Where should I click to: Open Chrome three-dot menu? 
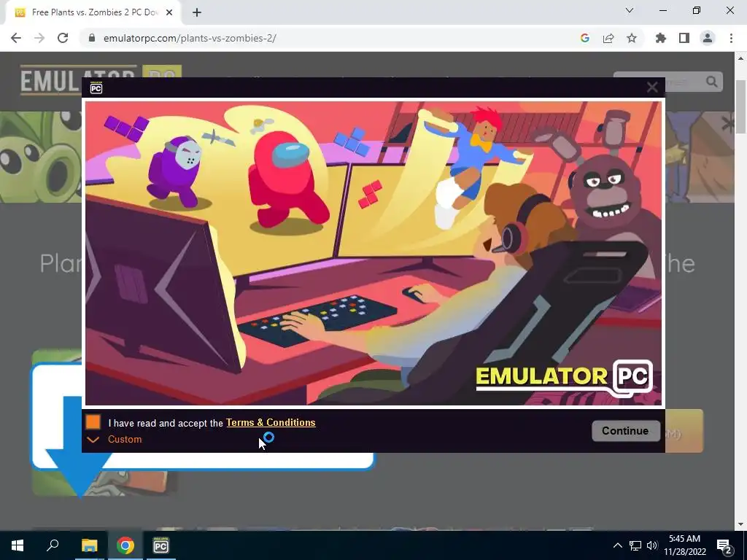[x=731, y=38]
